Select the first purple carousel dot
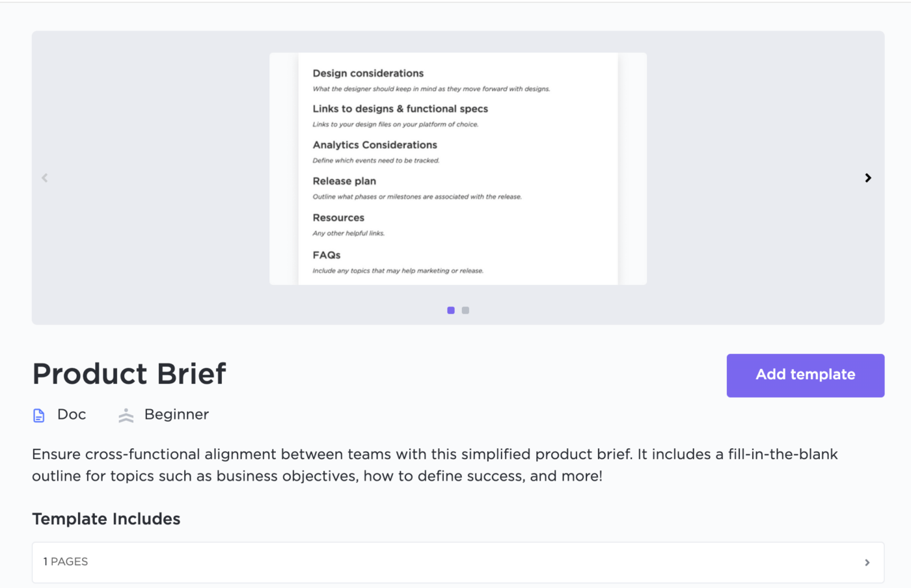The width and height of the screenshot is (911, 588). point(451,310)
